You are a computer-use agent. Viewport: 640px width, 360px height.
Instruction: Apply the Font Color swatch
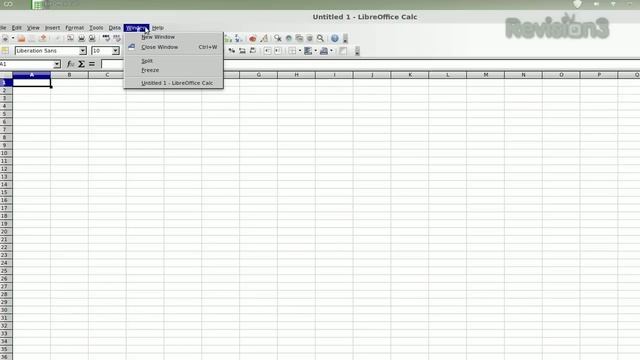[324, 51]
